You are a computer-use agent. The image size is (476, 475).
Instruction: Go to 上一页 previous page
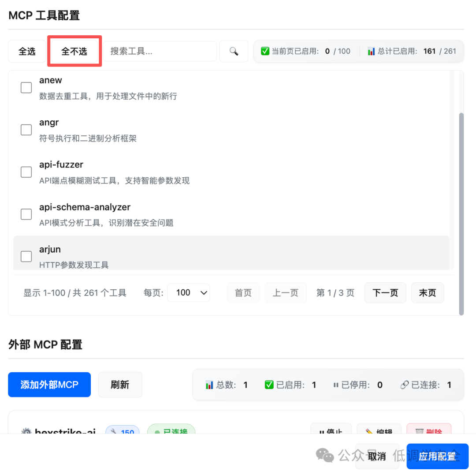click(x=285, y=293)
